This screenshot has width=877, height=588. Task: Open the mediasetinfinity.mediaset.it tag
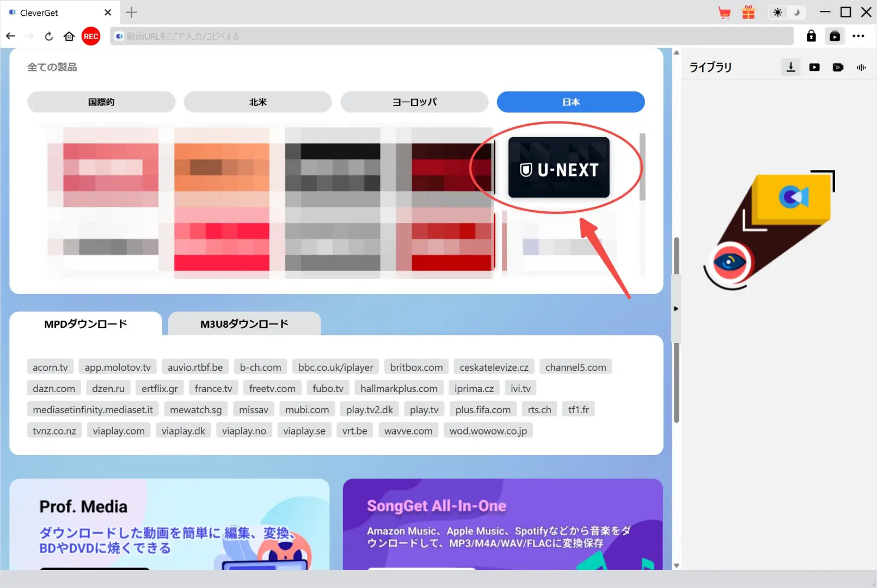click(93, 409)
